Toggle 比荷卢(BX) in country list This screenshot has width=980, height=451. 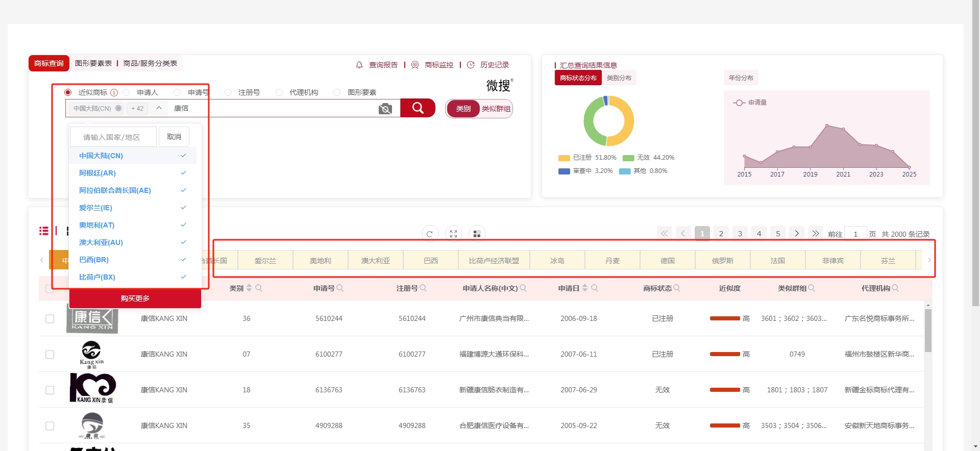133,277
